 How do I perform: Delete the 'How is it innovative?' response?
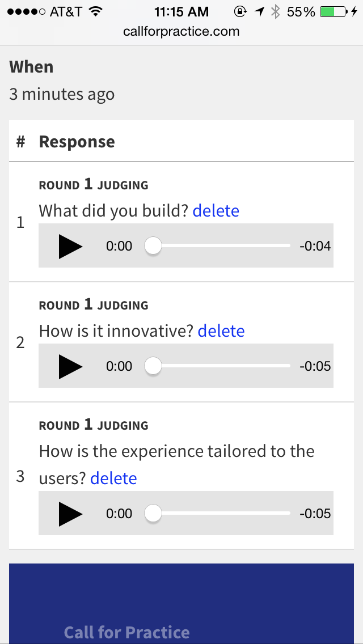click(221, 331)
